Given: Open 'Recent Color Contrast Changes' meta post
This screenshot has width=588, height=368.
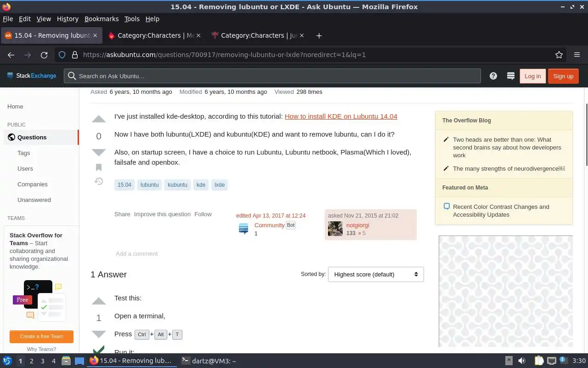Looking at the screenshot, I should point(501,211).
